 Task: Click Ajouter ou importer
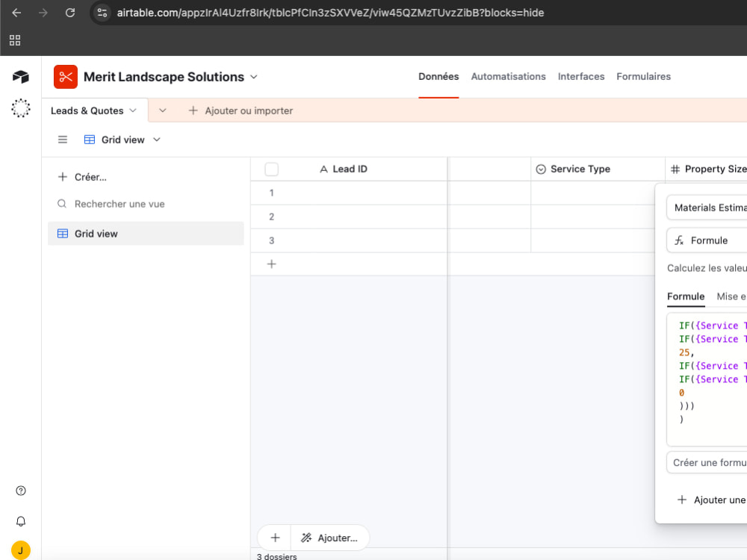coord(241,111)
